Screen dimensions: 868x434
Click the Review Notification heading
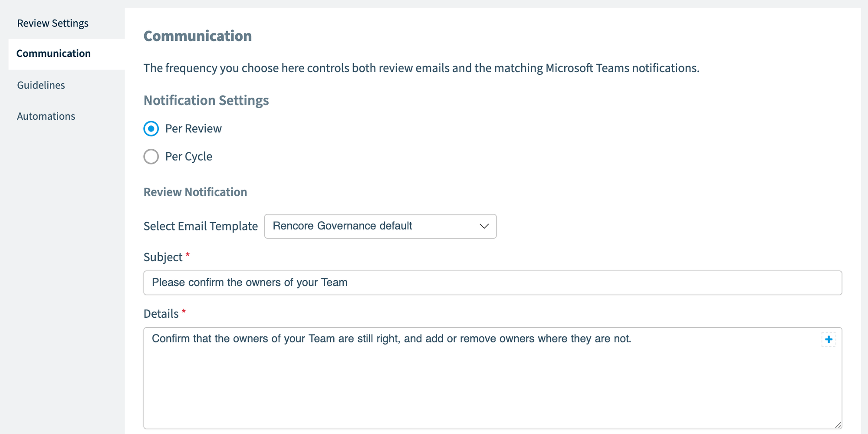(x=195, y=192)
